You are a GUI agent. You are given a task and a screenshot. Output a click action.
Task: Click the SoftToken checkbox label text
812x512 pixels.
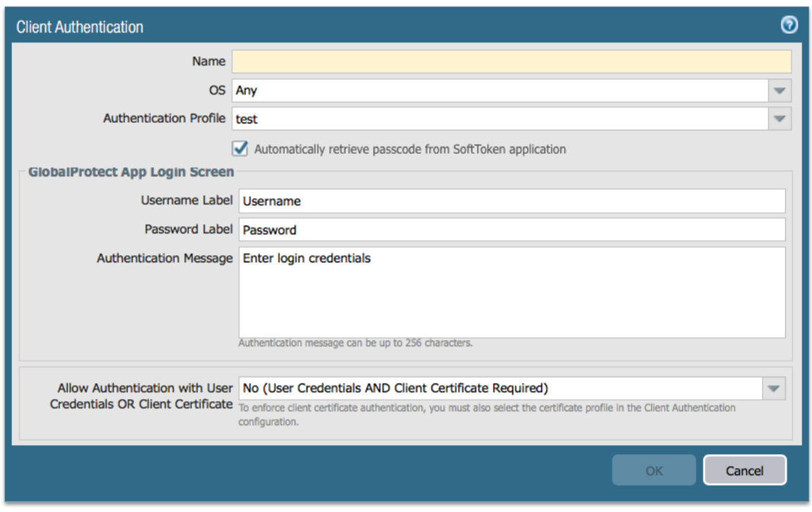[410, 150]
